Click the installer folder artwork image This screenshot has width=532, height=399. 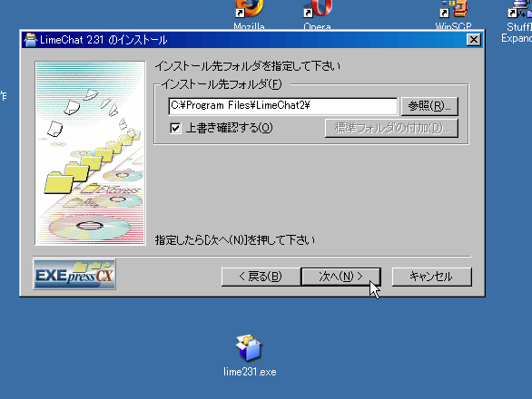pos(90,153)
